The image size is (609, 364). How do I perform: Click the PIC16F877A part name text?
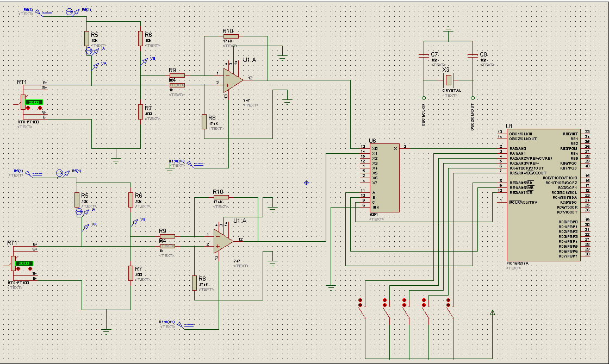(517, 263)
